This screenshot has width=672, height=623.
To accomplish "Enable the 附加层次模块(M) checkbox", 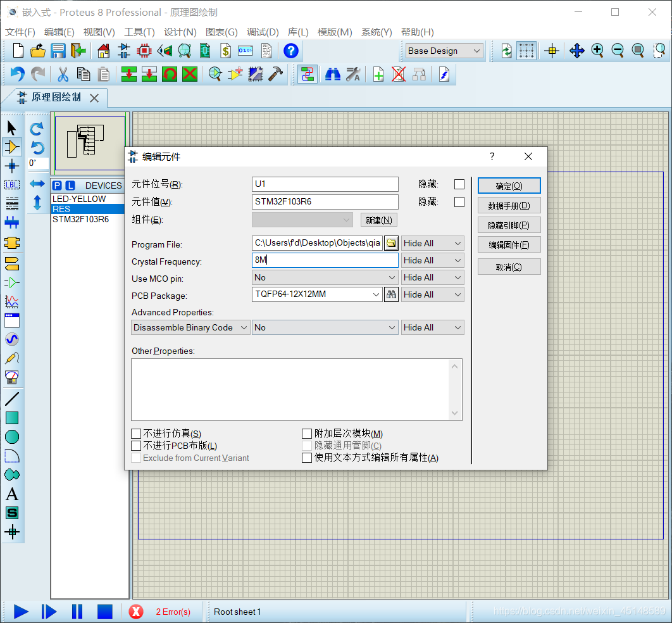I will pos(306,434).
